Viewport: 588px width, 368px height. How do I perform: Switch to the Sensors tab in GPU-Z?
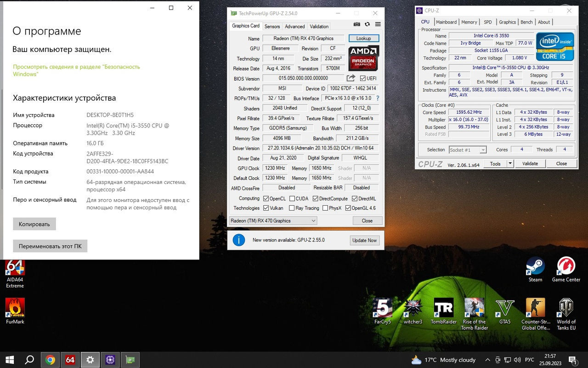272,26
